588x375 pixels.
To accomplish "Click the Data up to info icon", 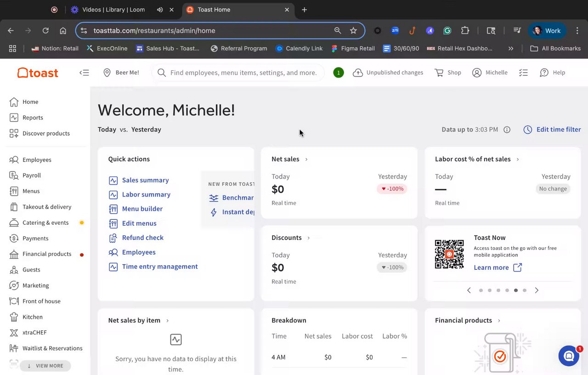I will pos(507,130).
